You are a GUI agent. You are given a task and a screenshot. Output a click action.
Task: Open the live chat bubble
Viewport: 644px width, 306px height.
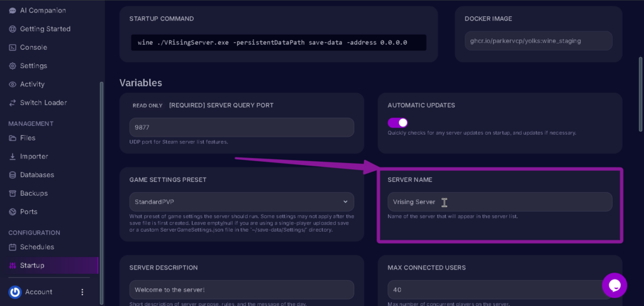click(614, 285)
